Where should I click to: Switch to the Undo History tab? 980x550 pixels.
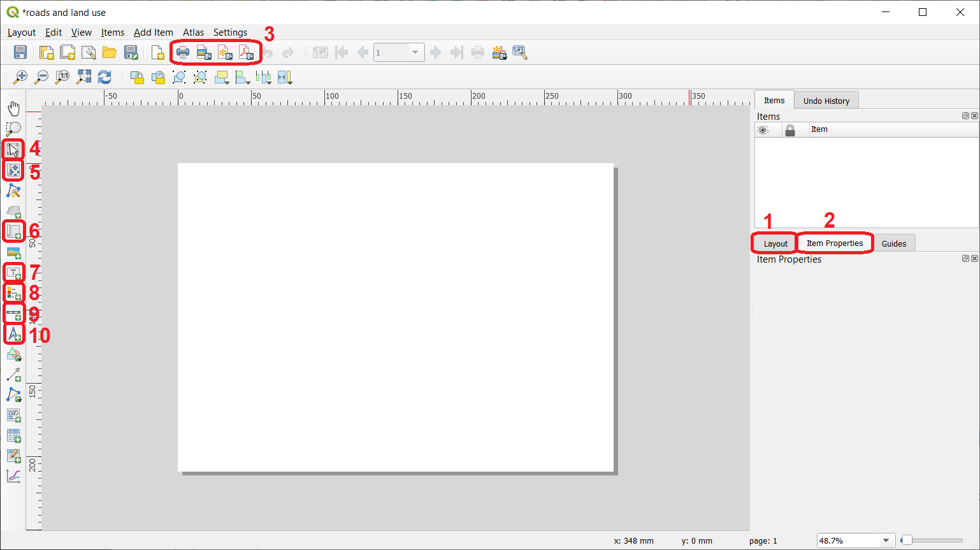point(826,101)
